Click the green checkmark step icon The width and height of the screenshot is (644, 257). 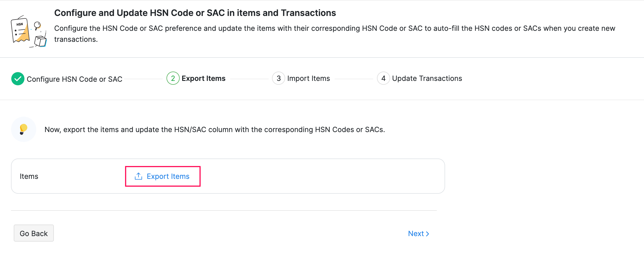coord(18,79)
